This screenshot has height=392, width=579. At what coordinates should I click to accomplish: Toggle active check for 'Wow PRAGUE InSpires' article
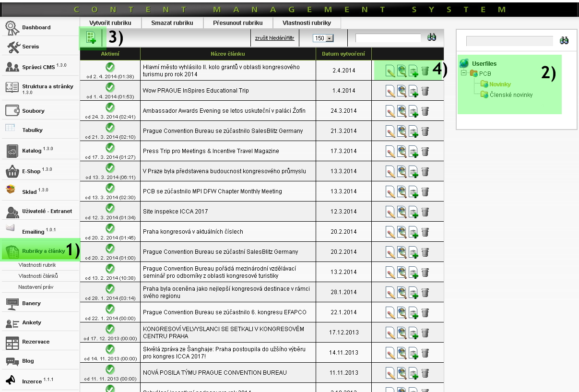(x=110, y=87)
